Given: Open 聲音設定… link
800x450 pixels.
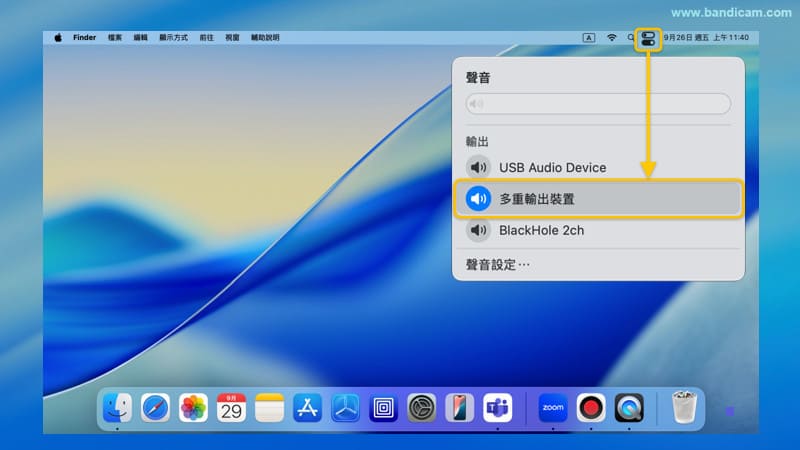Looking at the screenshot, I should [x=497, y=265].
